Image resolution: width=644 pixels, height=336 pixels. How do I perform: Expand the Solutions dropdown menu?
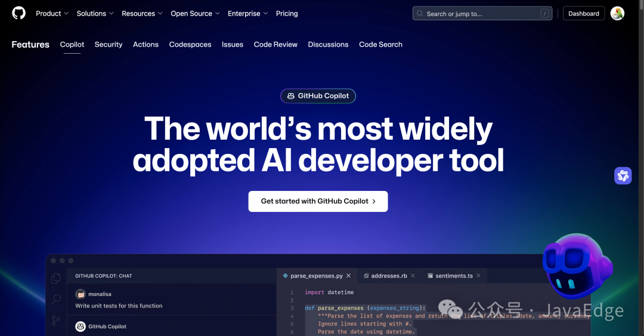click(x=95, y=14)
